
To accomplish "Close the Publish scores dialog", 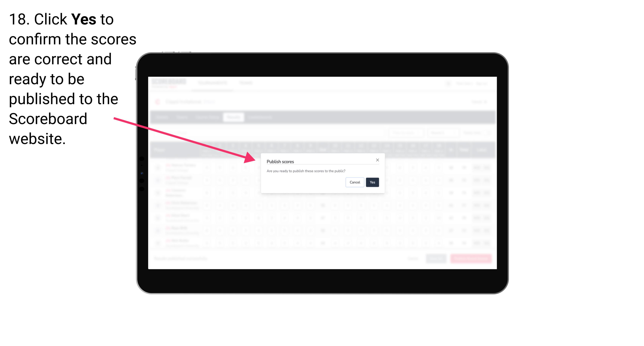I will point(377,160).
